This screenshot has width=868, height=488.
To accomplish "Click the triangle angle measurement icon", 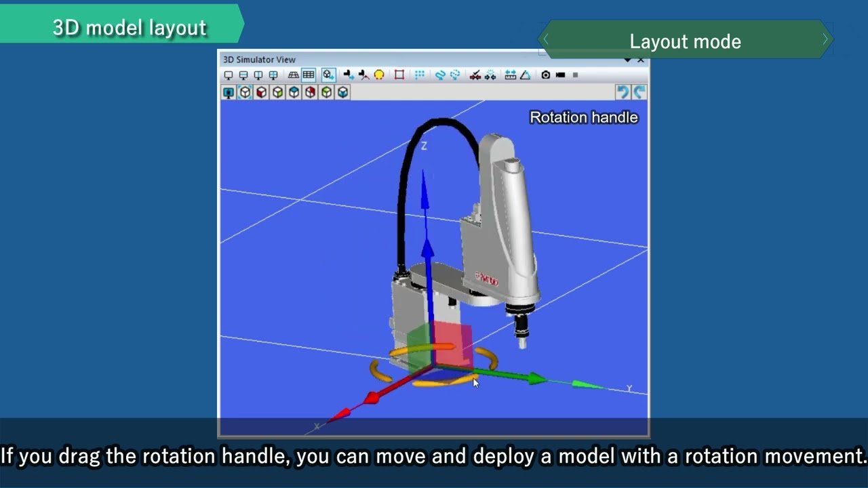I will point(525,75).
